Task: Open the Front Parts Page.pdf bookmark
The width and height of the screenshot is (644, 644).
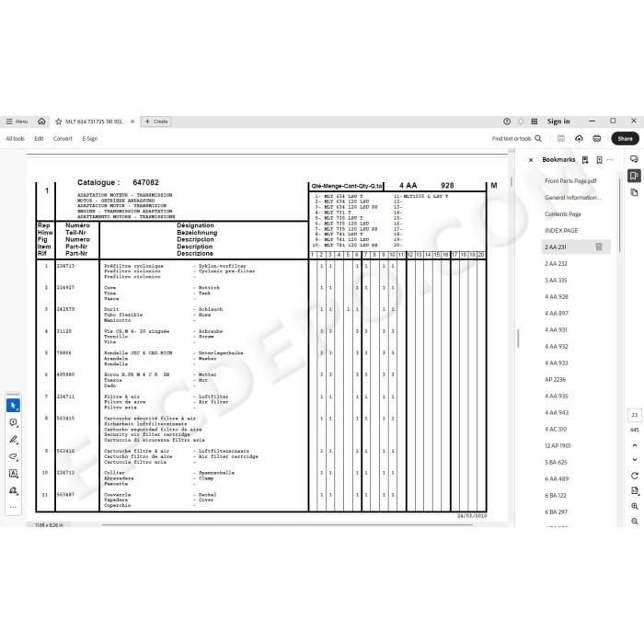Action: [570, 180]
